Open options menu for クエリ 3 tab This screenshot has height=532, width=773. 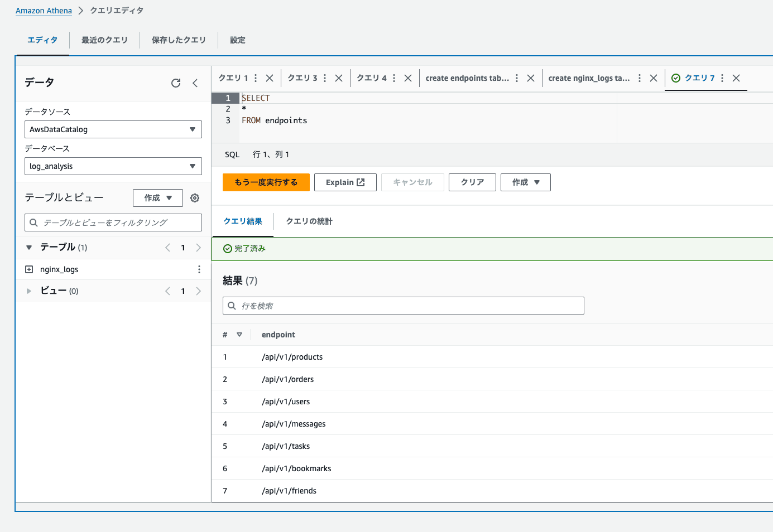pos(325,78)
